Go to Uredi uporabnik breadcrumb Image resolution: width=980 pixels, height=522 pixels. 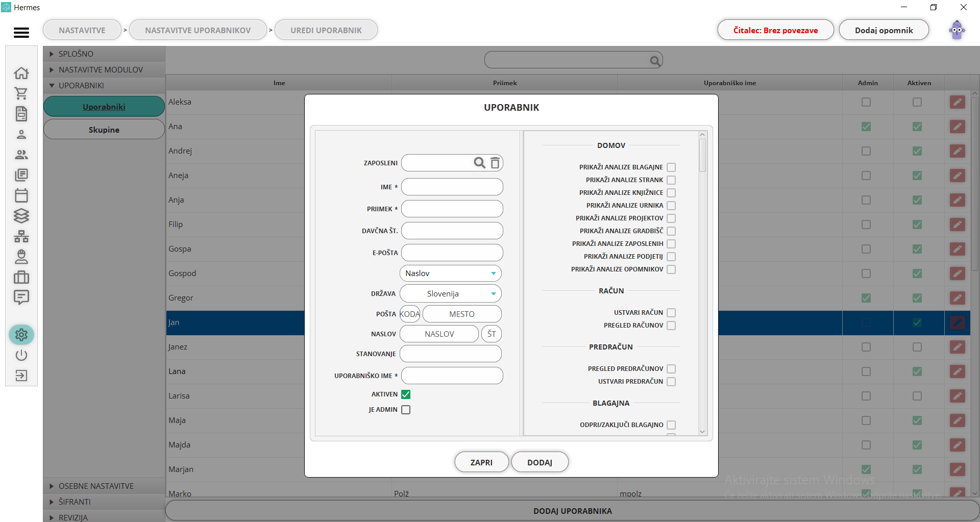pyautogui.click(x=326, y=30)
